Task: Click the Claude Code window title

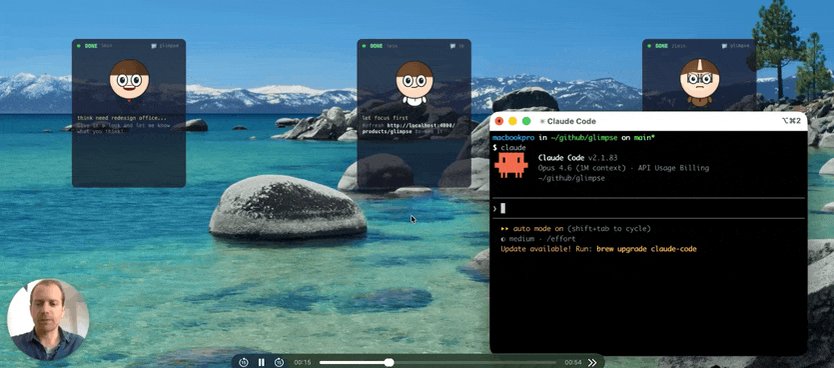Action: [571, 121]
